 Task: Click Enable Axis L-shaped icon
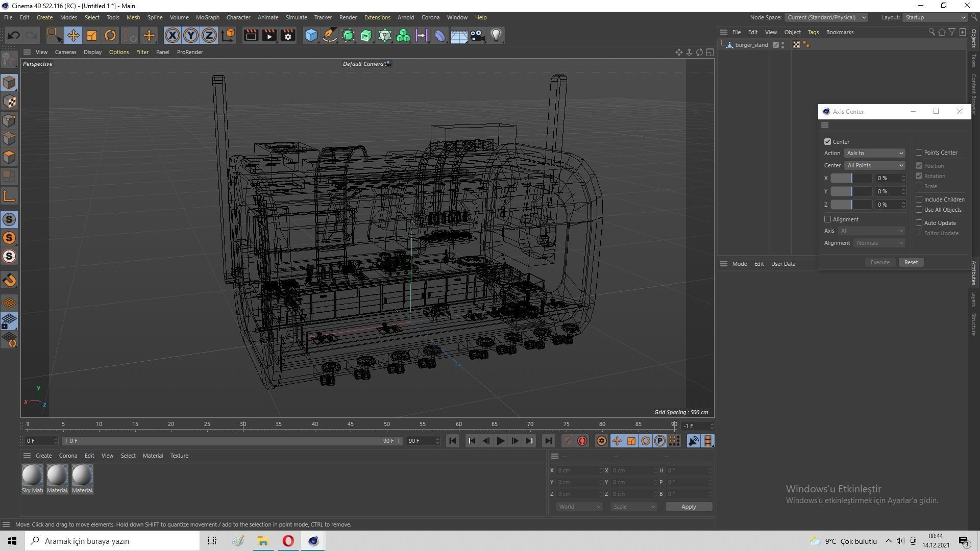coord(9,196)
